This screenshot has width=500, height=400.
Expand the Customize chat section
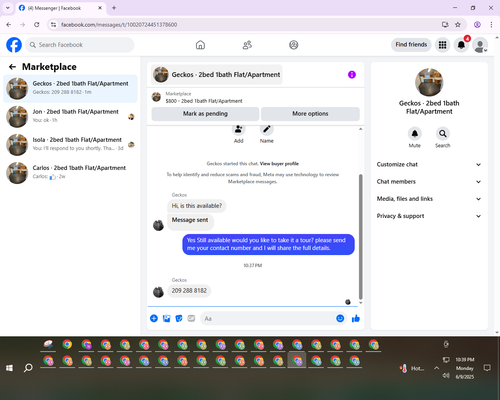429,164
